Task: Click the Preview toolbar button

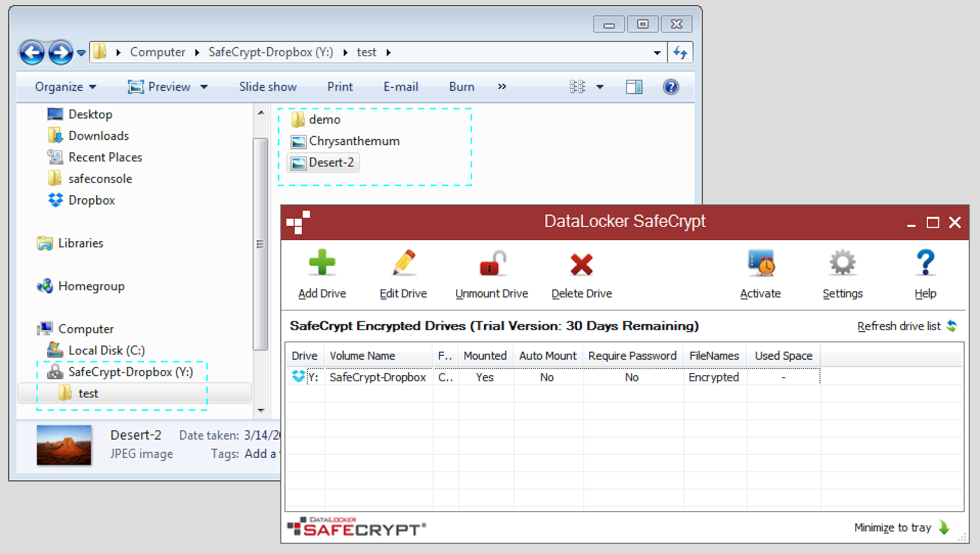Action: pos(159,87)
